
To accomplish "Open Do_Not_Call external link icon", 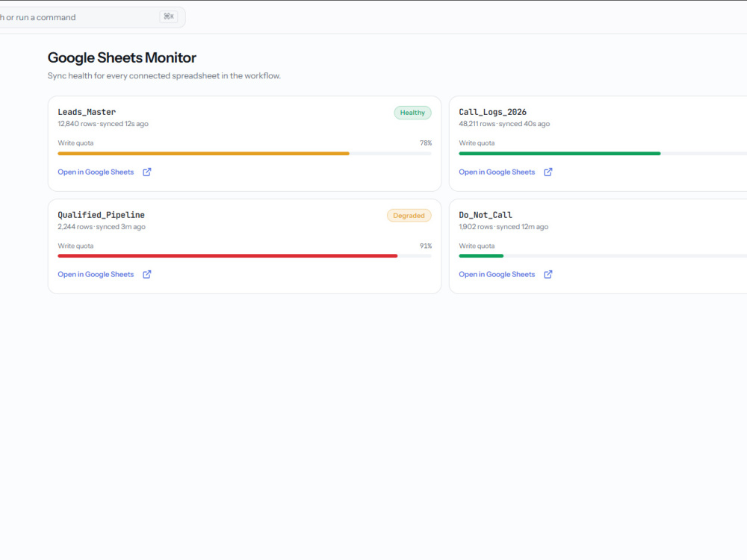I will [548, 274].
